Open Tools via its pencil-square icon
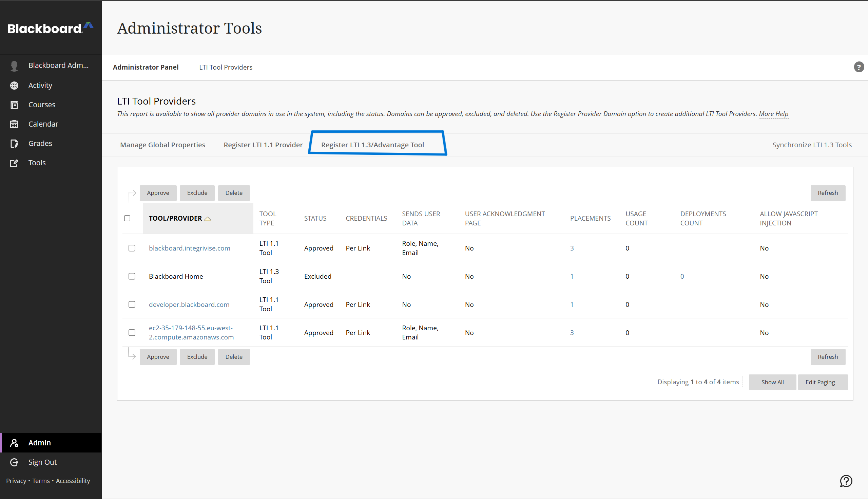This screenshot has width=868, height=499. 14,163
